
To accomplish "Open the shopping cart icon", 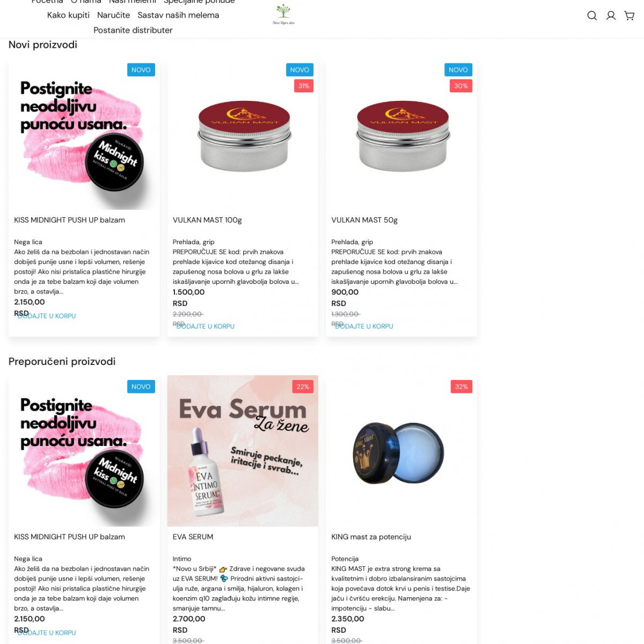I will (x=630, y=16).
